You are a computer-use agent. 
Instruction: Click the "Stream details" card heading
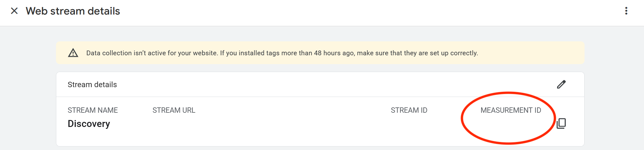[92, 85]
